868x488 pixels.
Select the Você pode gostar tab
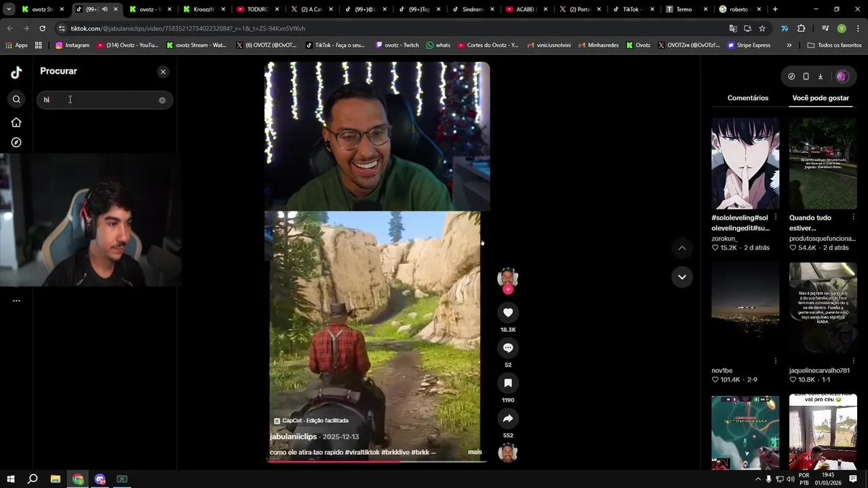[x=821, y=98]
